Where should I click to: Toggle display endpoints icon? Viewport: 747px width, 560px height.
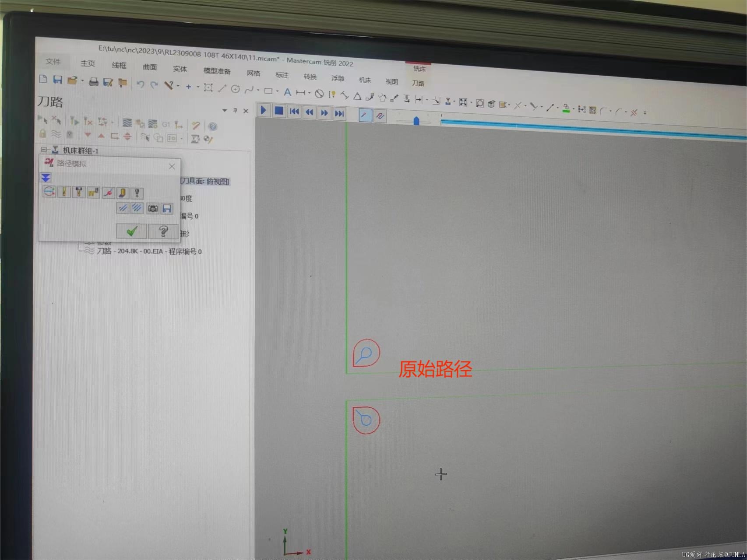pos(108,193)
